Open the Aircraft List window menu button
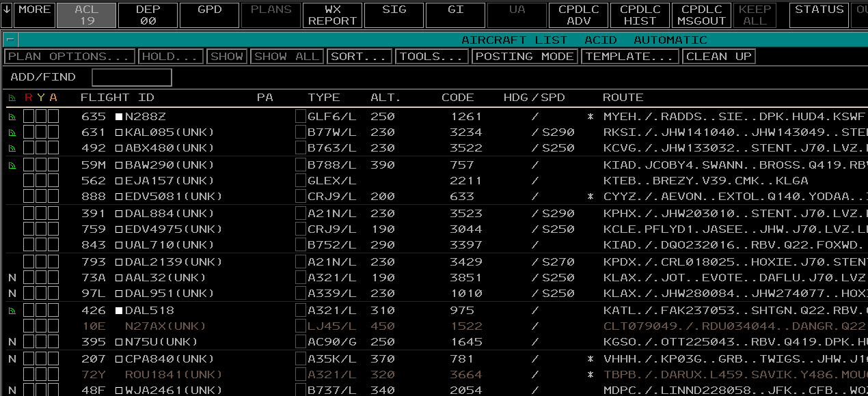This screenshot has width=868, height=396. [10, 40]
